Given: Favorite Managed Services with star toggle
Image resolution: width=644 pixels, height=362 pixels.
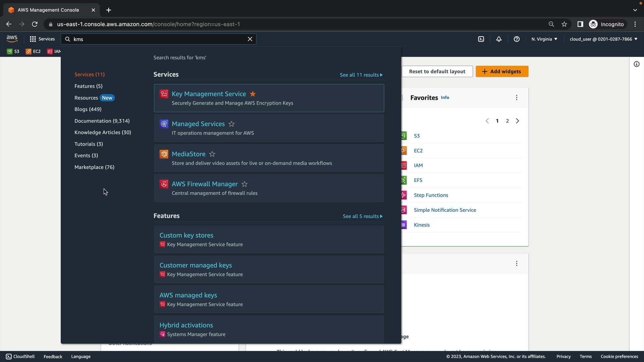Looking at the screenshot, I should tap(231, 124).
